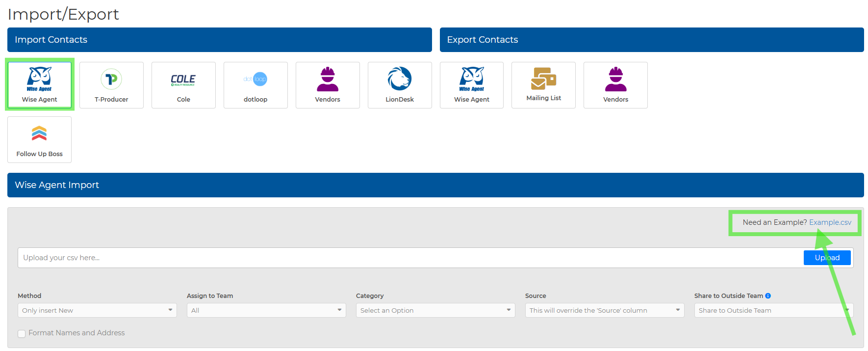Image resolution: width=868 pixels, height=351 pixels.
Task: Open Method dropdown showing Only insert New
Action: 97,310
